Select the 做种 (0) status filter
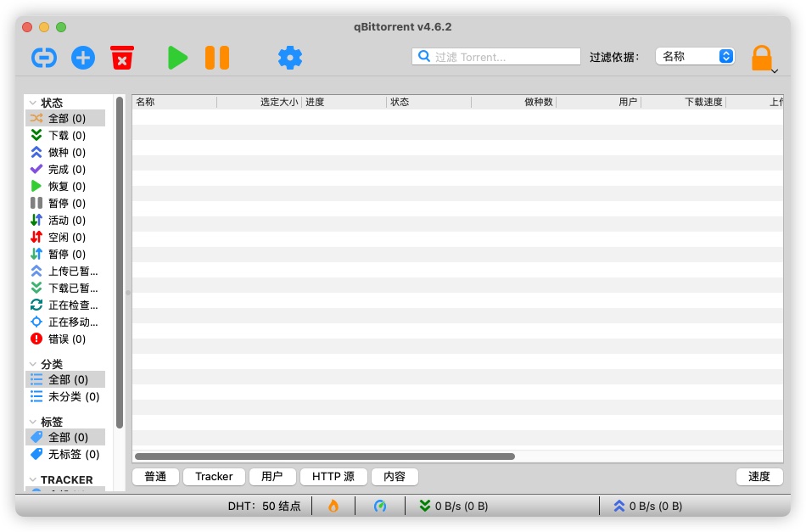 pos(65,152)
